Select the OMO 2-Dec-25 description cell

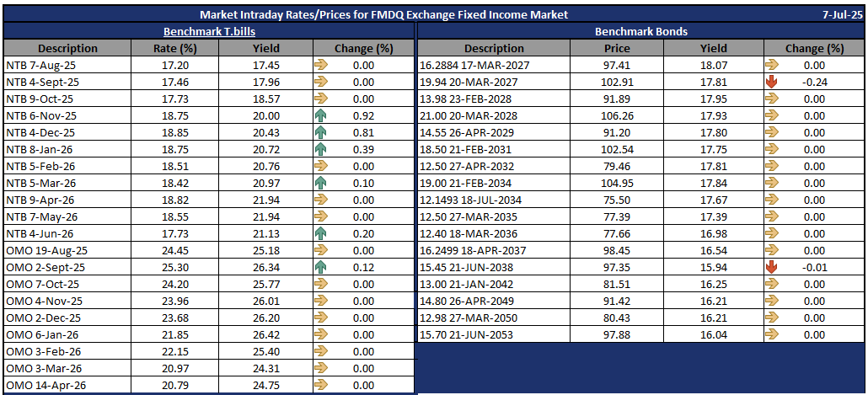[x=67, y=318]
